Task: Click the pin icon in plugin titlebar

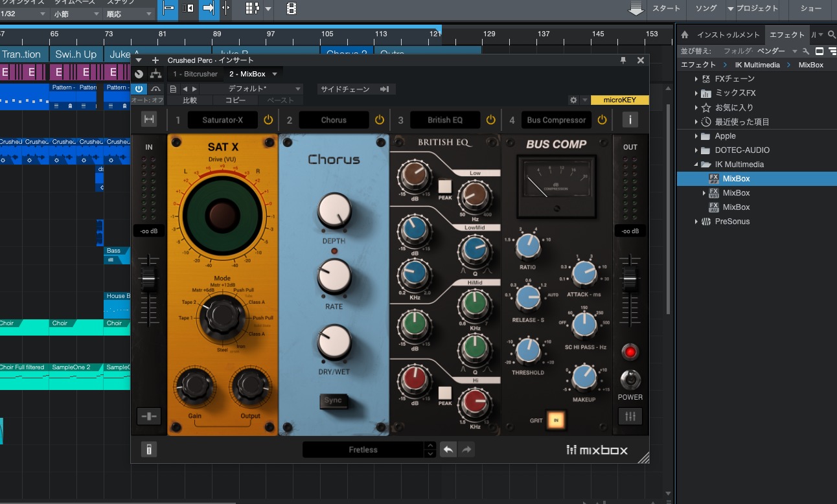Action: [x=623, y=60]
